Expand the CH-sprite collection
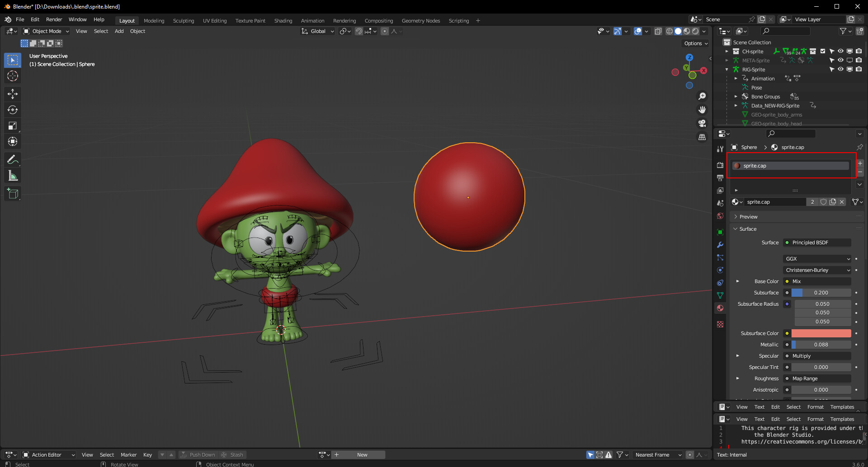The width and height of the screenshot is (868, 467). (x=727, y=51)
